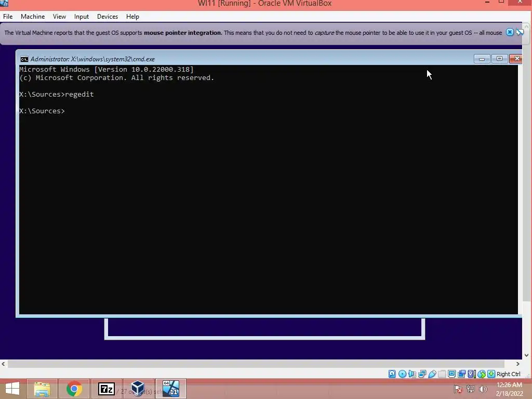Open the Machine menu

pos(33,17)
